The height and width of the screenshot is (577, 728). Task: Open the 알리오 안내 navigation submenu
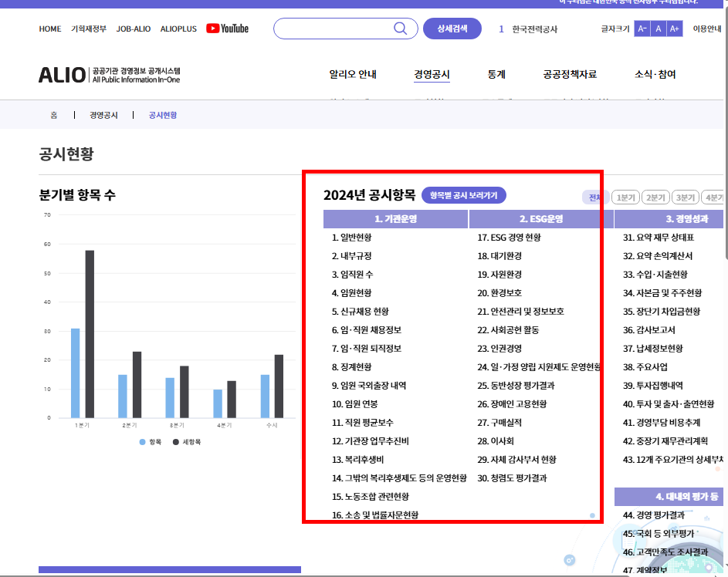(x=352, y=76)
